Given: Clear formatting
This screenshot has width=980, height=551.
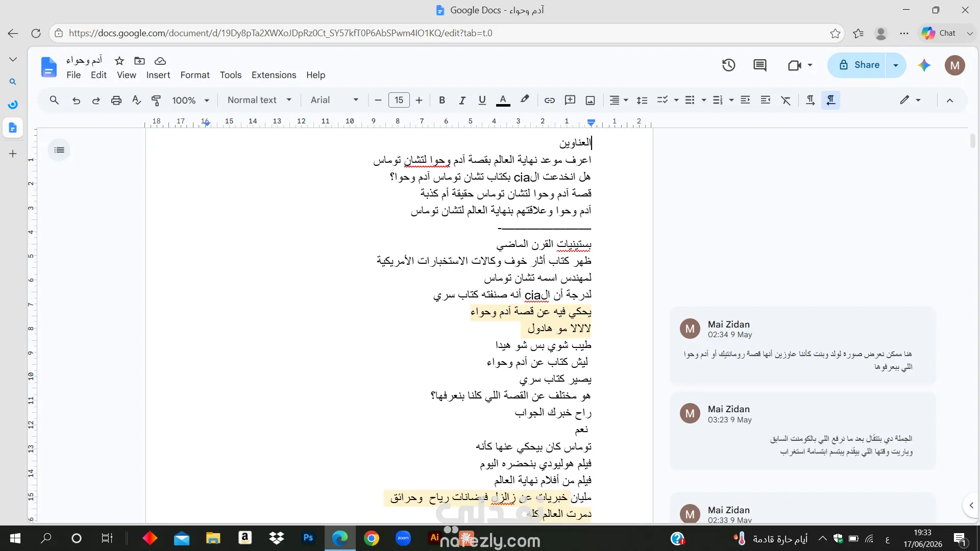Looking at the screenshot, I should click(786, 100).
